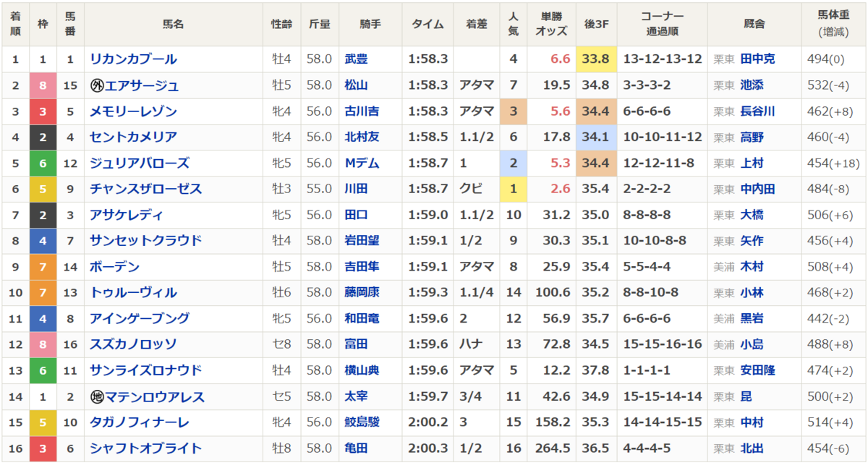Screen dimensions: 868x468
Task: Select the 後3F column header
Action: (596, 24)
